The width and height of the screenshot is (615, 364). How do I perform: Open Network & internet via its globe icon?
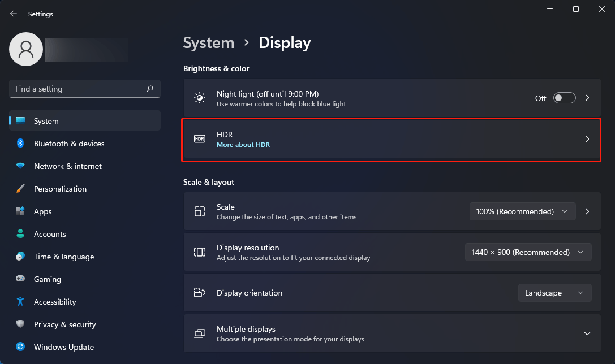(x=19, y=166)
